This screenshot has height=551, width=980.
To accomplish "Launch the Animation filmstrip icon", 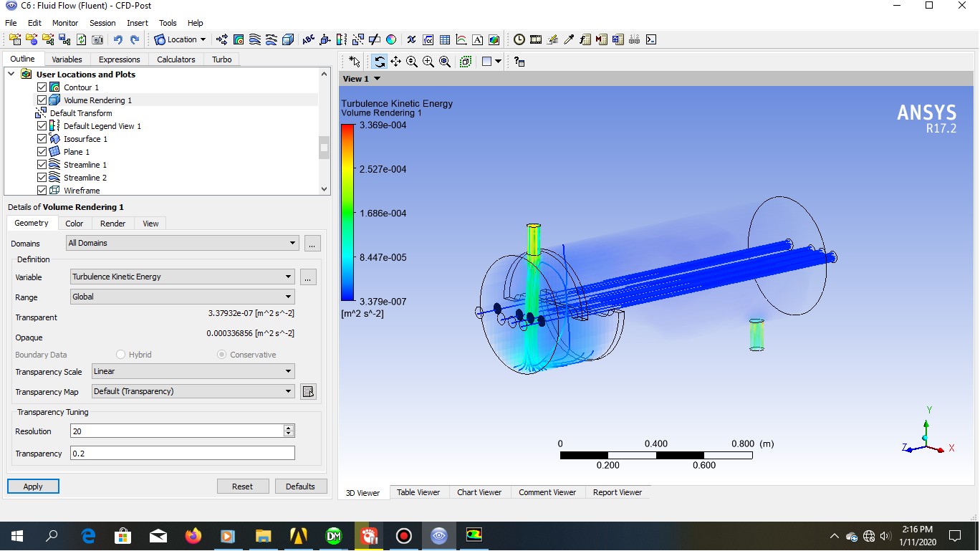I will click(536, 39).
